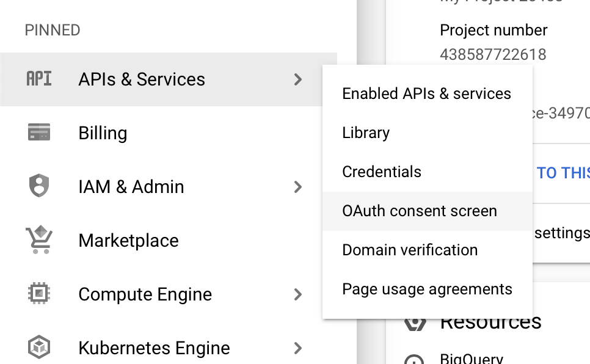Go to Credentials
Screen dimensions: 590x364
point(382,172)
